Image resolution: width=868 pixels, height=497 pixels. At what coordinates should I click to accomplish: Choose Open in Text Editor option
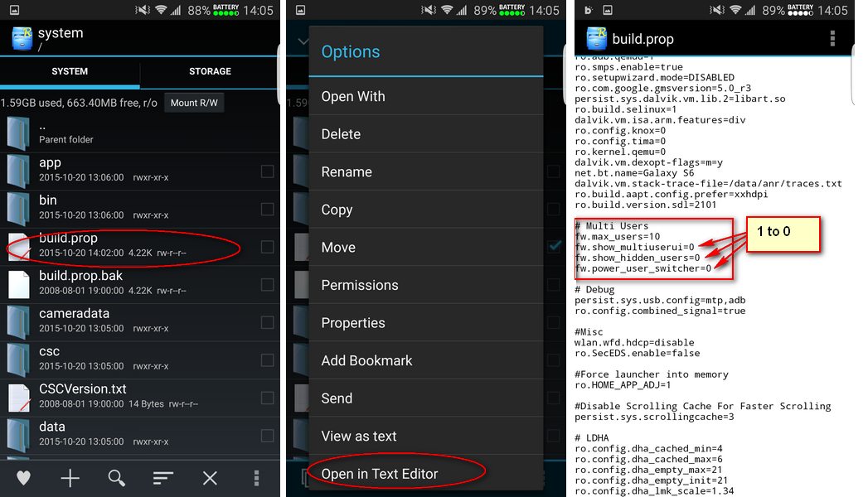click(x=425, y=473)
